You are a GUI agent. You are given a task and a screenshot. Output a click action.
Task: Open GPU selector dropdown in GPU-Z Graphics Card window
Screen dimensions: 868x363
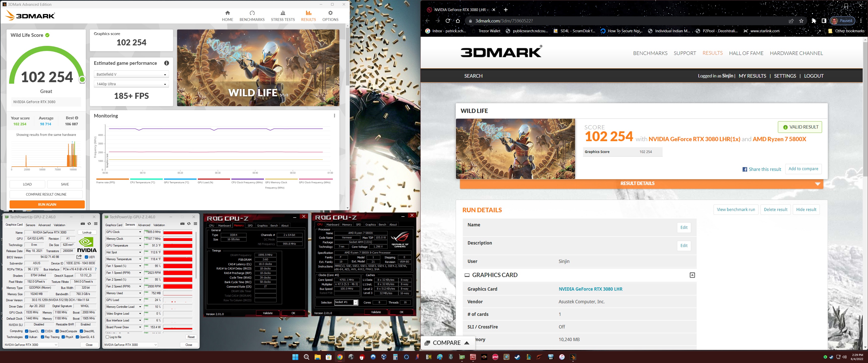point(31,345)
